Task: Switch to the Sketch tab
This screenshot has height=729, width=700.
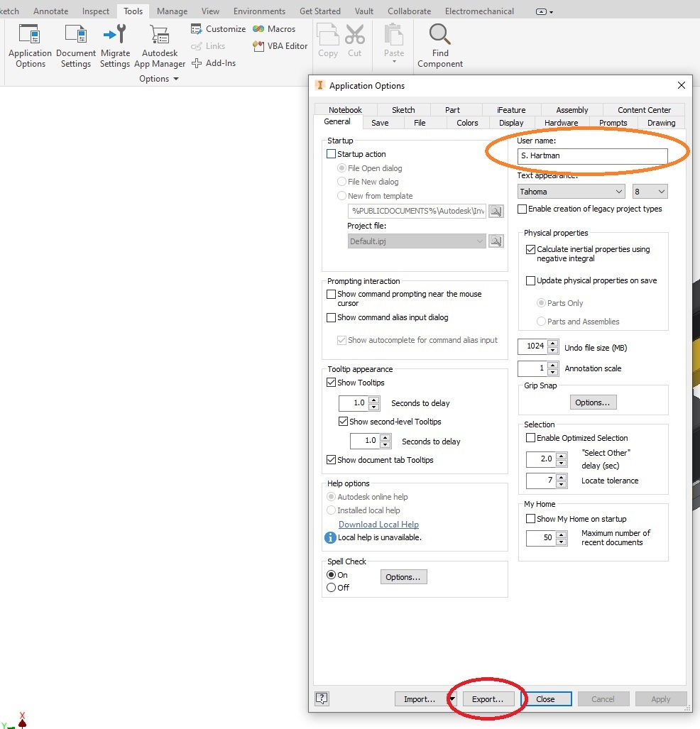Action: pyautogui.click(x=403, y=110)
